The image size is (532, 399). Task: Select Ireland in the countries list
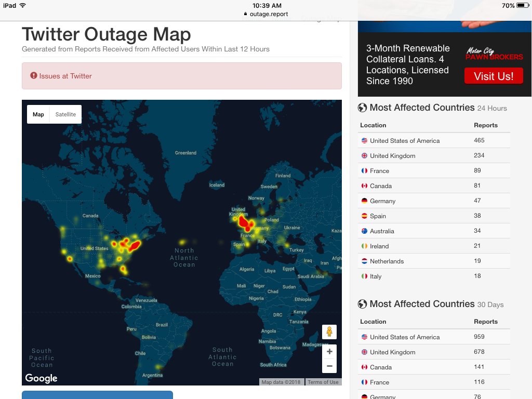(x=379, y=246)
